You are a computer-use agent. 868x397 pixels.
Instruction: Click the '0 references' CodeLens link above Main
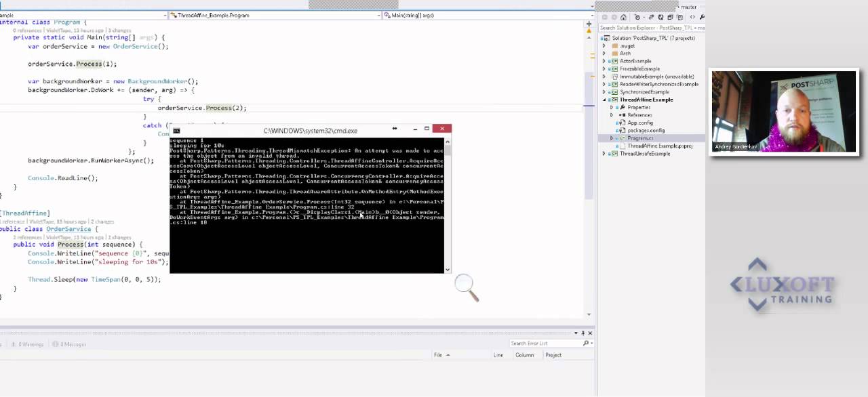(x=28, y=30)
